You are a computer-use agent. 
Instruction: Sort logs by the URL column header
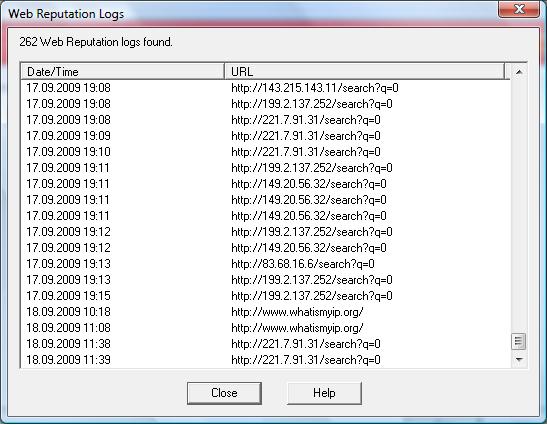364,72
